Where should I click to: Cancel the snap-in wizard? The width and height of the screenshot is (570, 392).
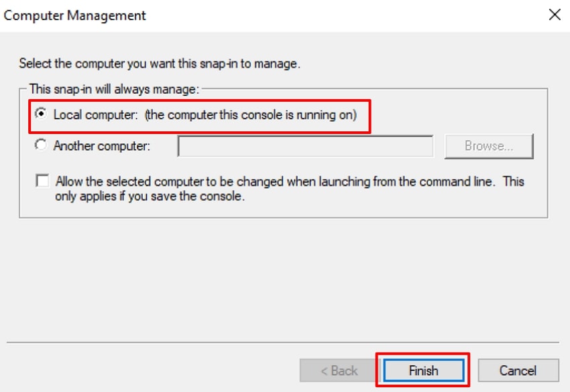518,370
